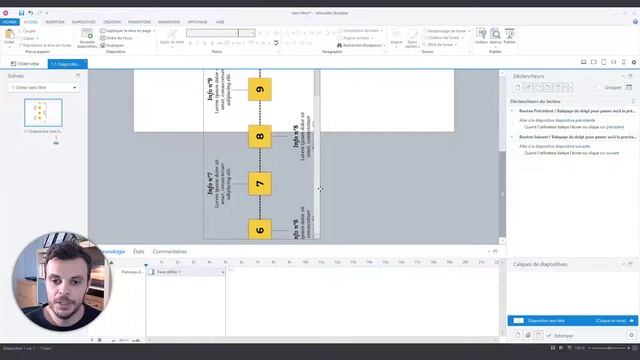Click the slide sorter view icon in status bar

553,348
